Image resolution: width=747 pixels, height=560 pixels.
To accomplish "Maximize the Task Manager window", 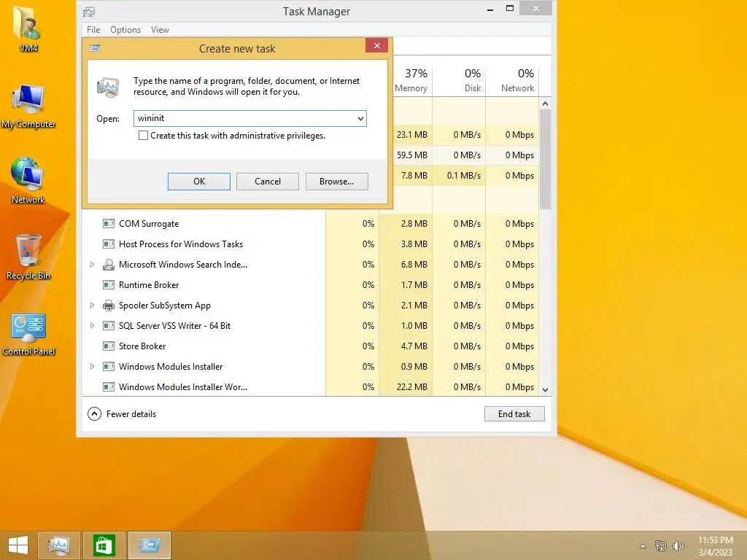I will 509,8.
